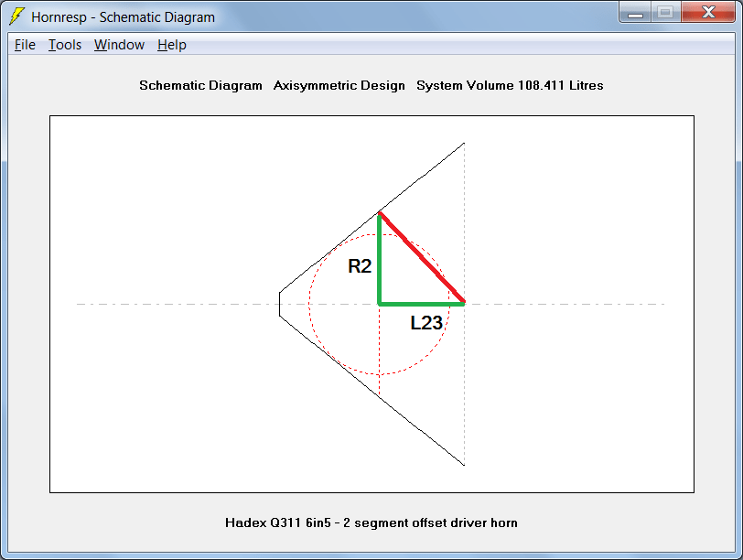Click the L23 label in diagram
The image size is (743, 560).
426,323
